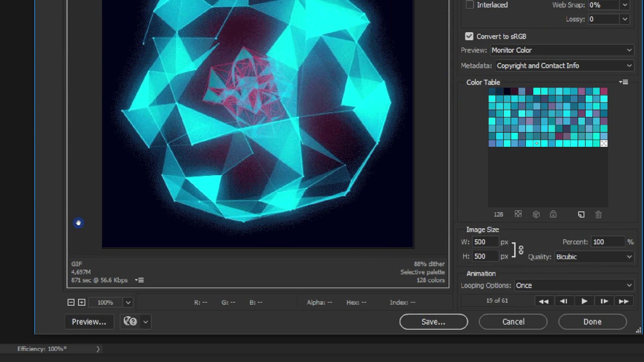Open the zoom level dropdown arrow
The height and width of the screenshot is (362, 644).
click(128, 302)
